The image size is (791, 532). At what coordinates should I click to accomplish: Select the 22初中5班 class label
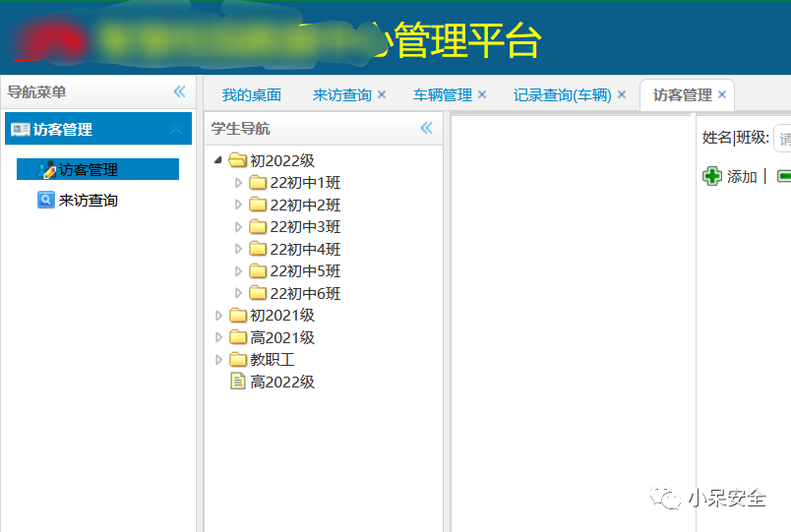(x=305, y=271)
